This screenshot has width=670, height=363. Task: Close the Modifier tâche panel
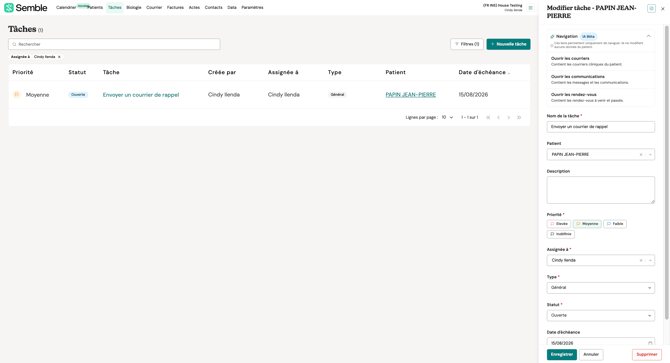tap(663, 9)
